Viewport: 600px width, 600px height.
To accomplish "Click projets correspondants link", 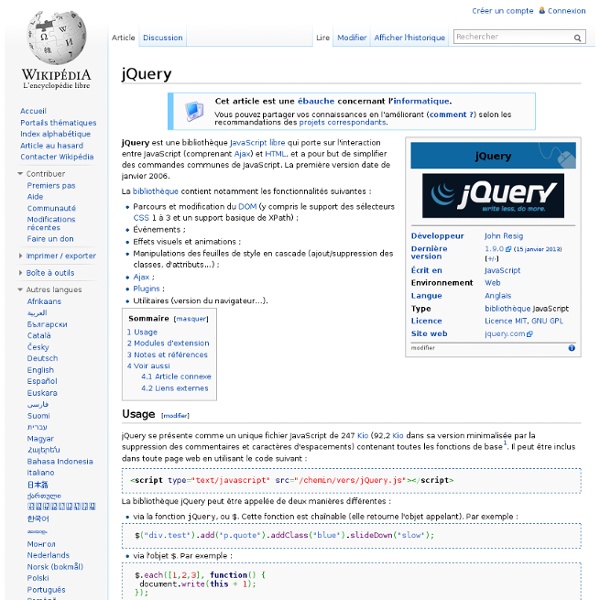I will [342, 122].
